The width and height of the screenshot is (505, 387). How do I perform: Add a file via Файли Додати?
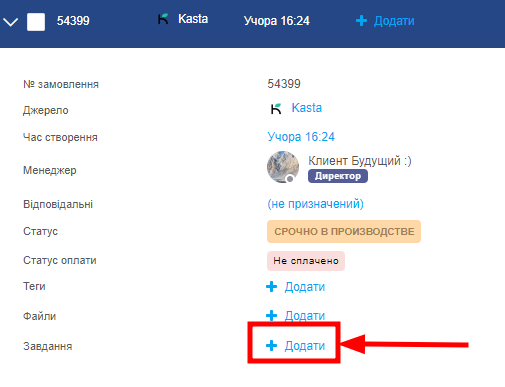(305, 316)
